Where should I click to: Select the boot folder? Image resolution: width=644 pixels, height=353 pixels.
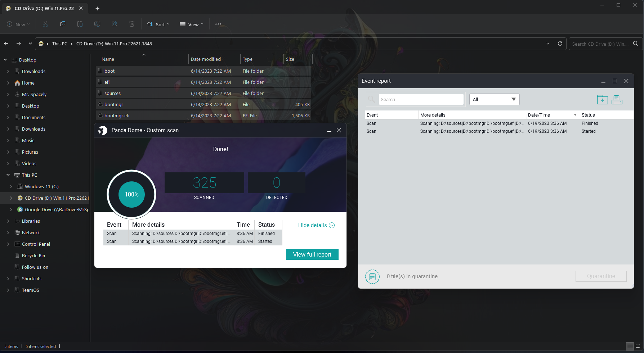204,71
